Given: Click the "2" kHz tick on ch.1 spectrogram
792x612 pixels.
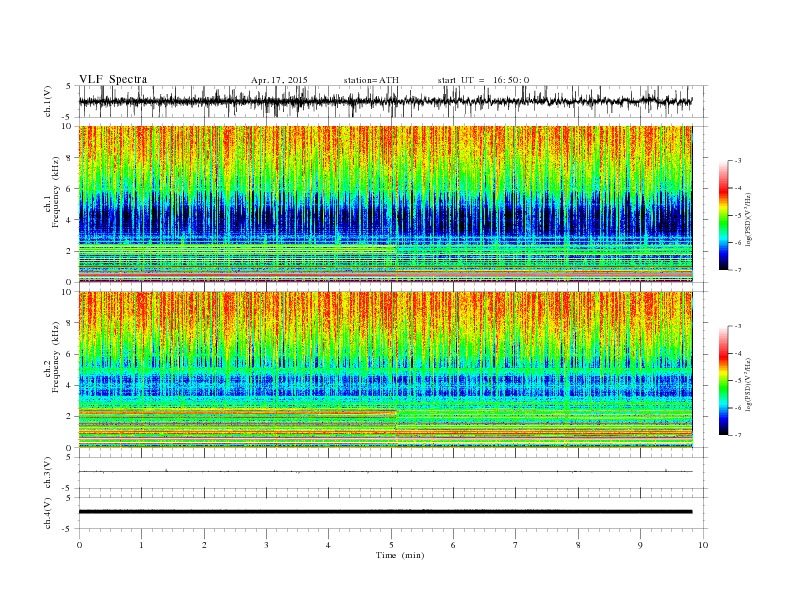Looking at the screenshot, I should click(x=69, y=251).
